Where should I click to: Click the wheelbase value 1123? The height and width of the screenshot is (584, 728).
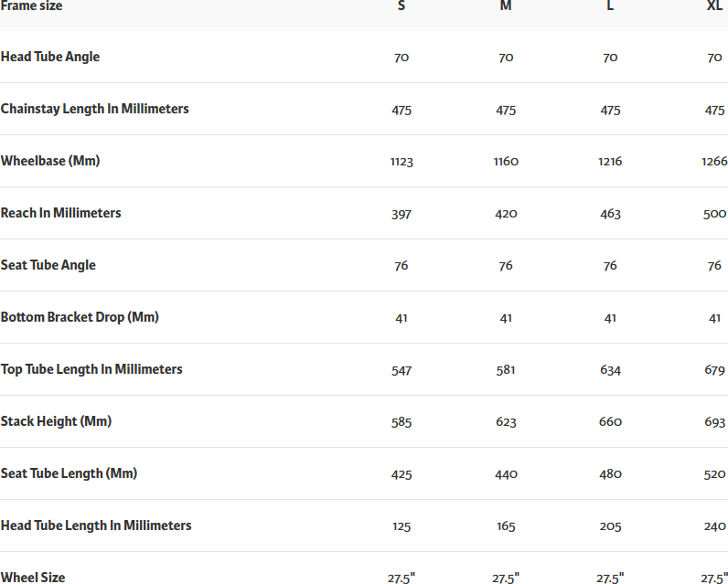(x=401, y=162)
